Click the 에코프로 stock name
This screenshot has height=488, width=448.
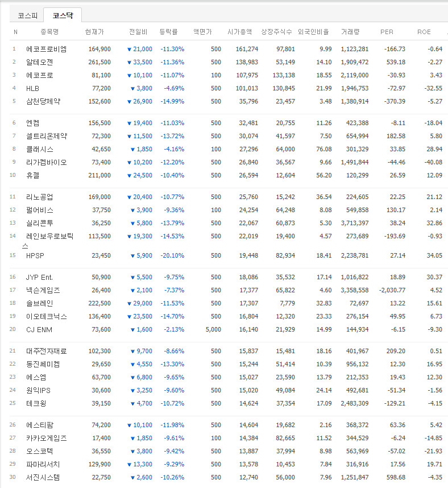tap(39, 75)
